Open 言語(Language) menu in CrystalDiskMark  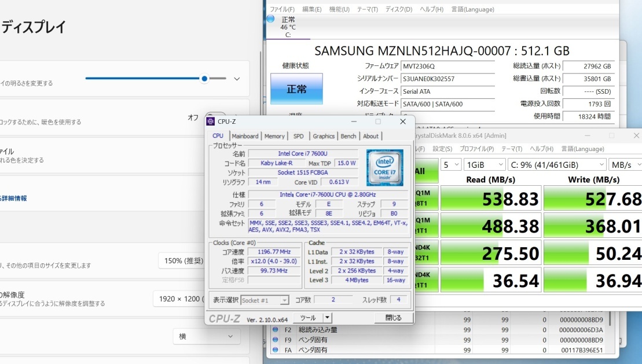point(582,149)
